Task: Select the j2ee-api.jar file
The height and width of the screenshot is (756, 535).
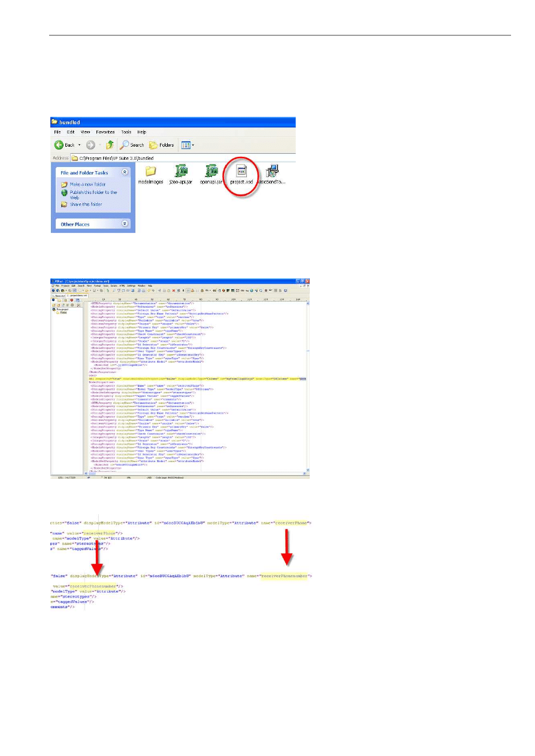Action: click(181, 172)
